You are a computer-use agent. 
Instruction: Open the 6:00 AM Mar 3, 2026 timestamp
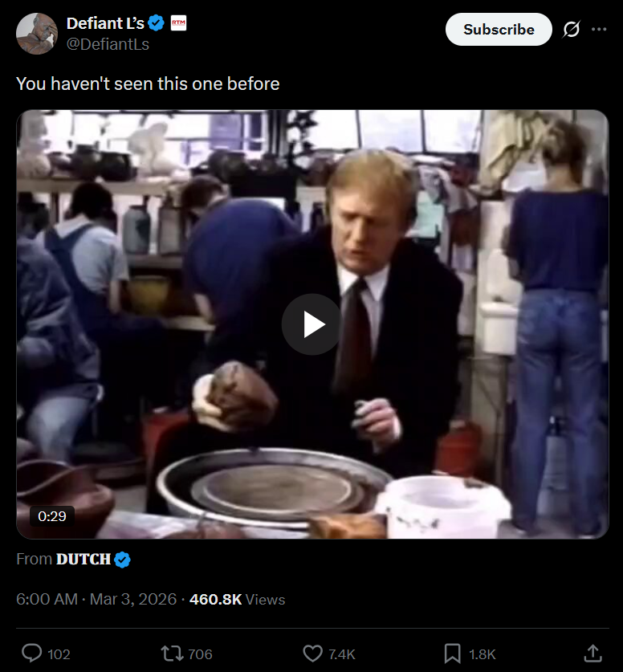tap(96, 599)
